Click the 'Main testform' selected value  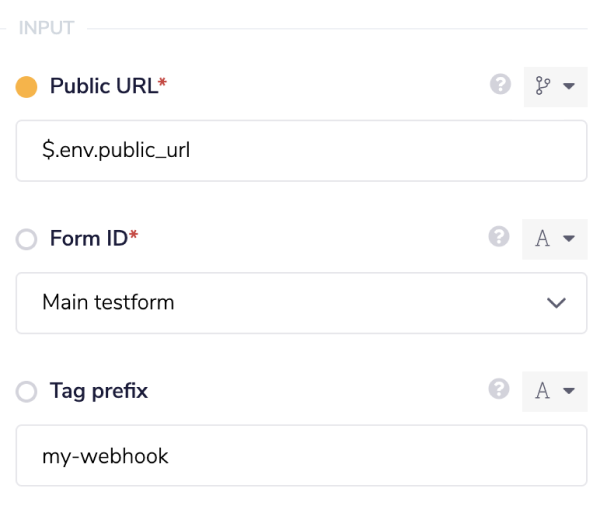point(108,302)
